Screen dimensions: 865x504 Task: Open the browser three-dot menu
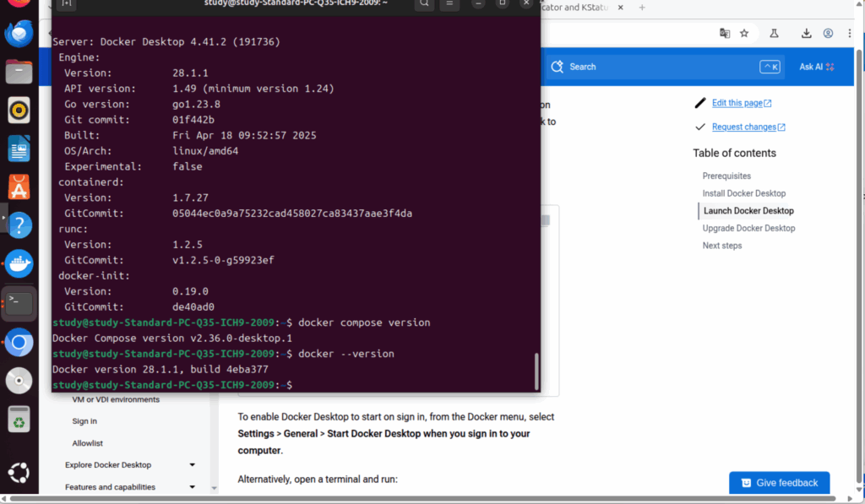850,34
